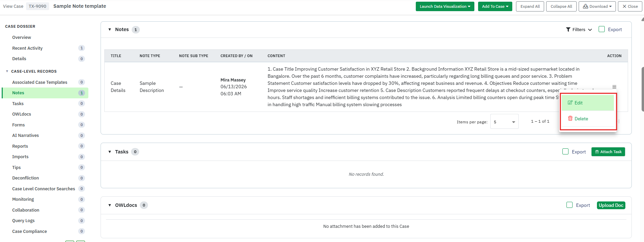644x242 pixels.
Task: Click the 1 – 1 of 1 pagination text
Action: [540, 121]
